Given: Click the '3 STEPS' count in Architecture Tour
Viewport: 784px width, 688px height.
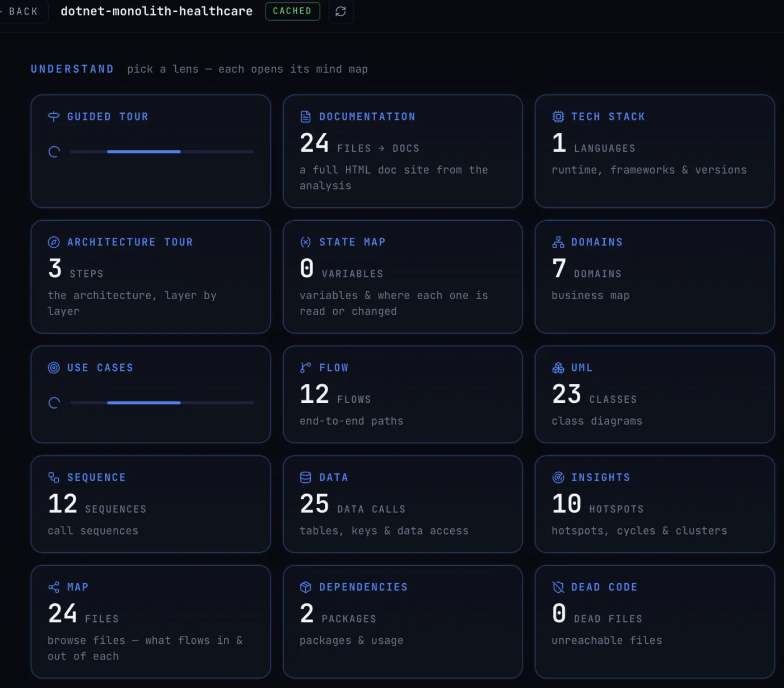Looking at the screenshot, I should pos(76,269).
